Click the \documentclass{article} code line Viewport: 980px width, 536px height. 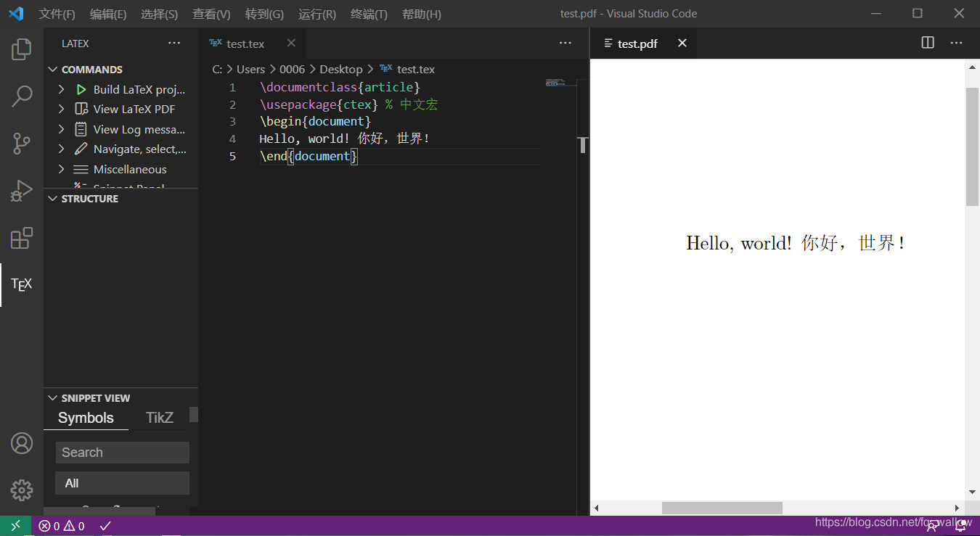tap(340, 87)
